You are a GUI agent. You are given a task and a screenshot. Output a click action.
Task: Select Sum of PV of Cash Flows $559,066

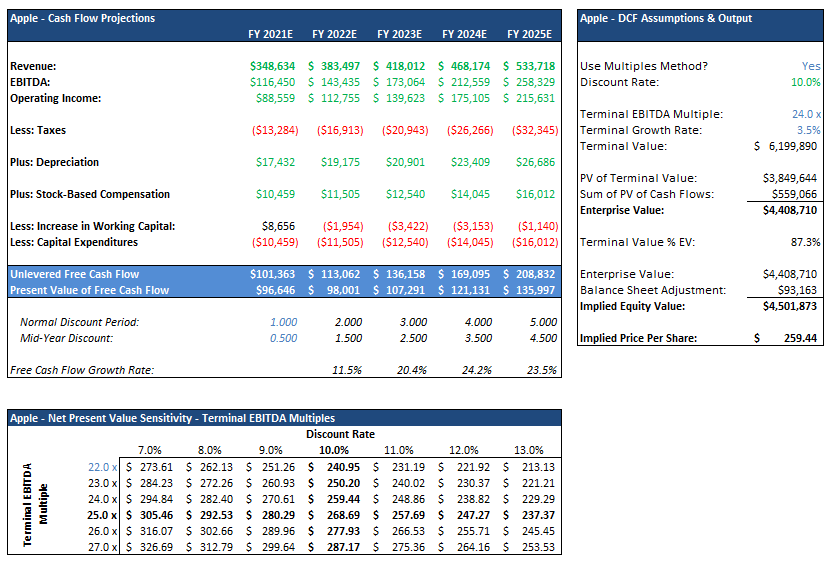(x=794, y=194)
